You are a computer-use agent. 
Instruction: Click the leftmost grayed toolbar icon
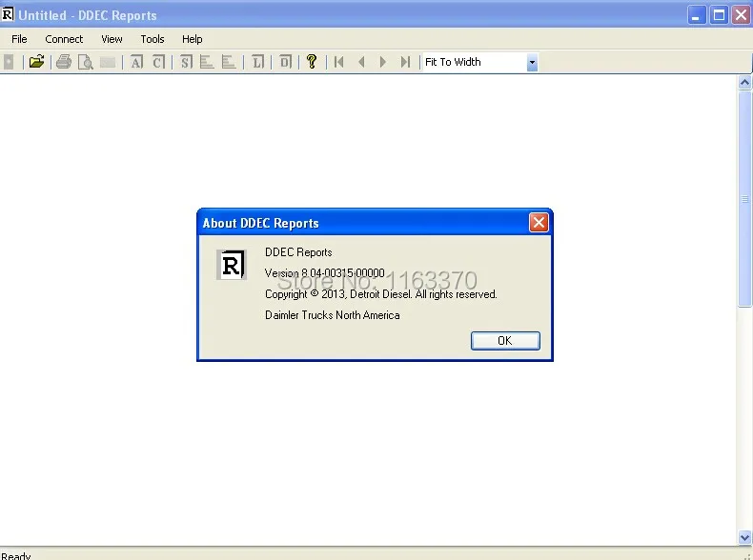pyautogui.click(x=9, y=62)
